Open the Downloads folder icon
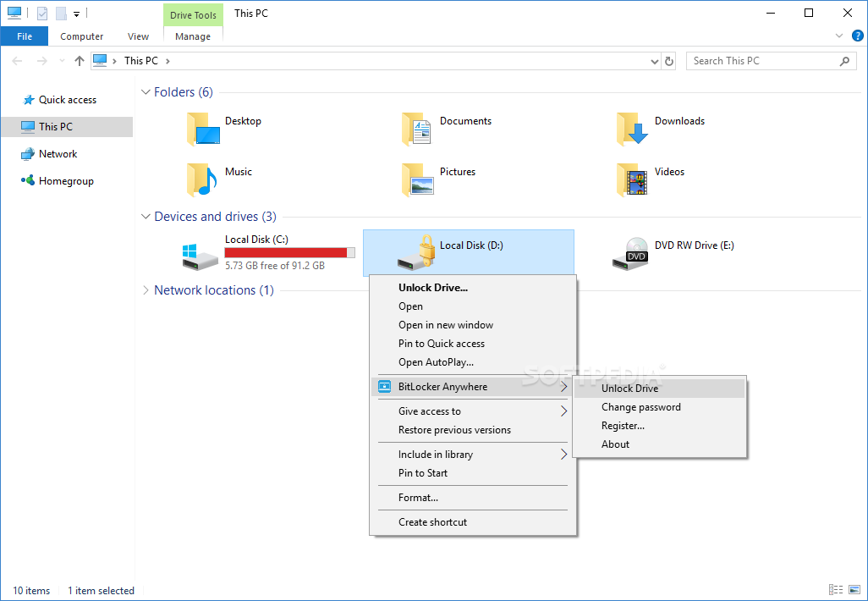This screenshot has height=601, width=868. click(x=632, y=129)
